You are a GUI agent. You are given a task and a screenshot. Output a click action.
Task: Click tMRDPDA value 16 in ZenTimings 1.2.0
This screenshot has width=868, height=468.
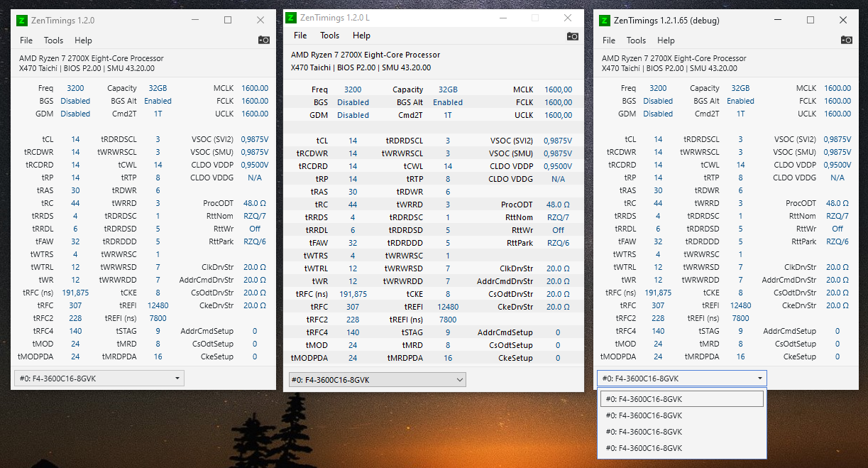pos(158,357)
